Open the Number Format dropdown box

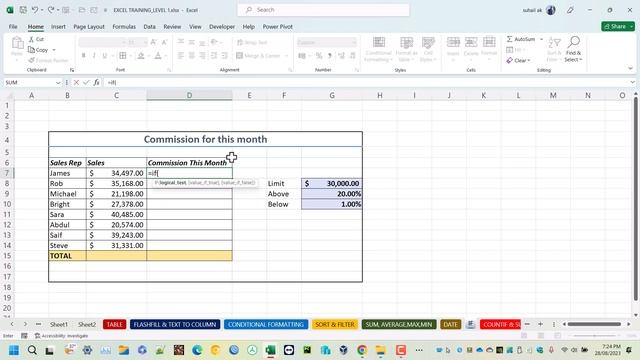[x=327, y=42]
